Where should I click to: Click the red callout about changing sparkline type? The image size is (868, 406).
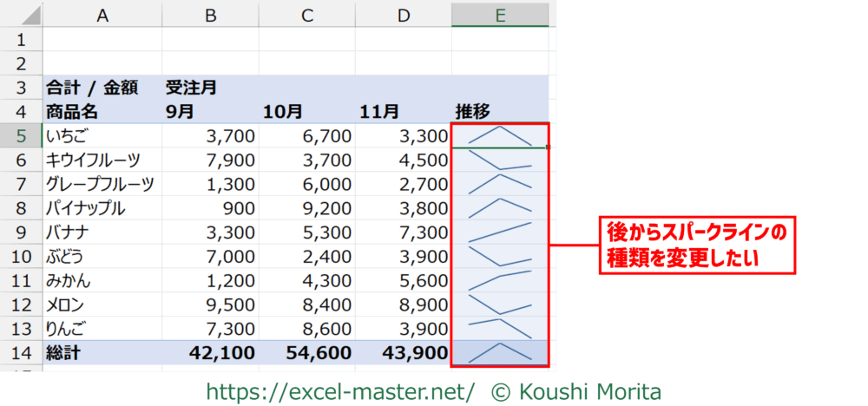coord(699,245)
